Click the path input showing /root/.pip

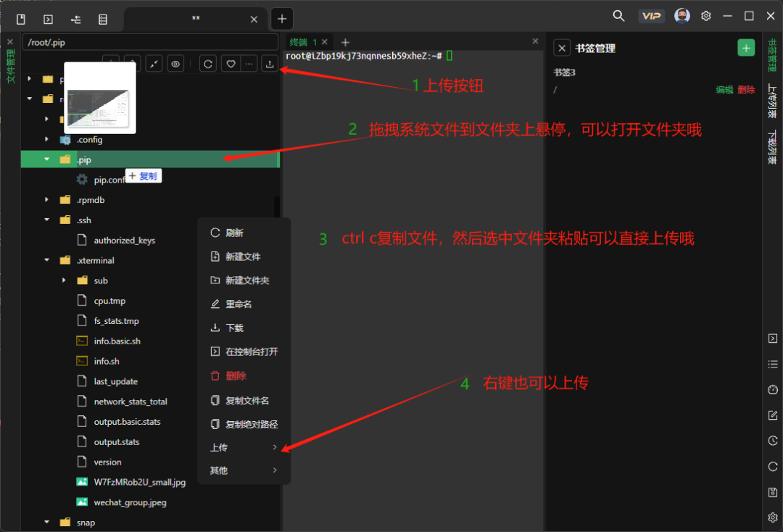point(150,42)
